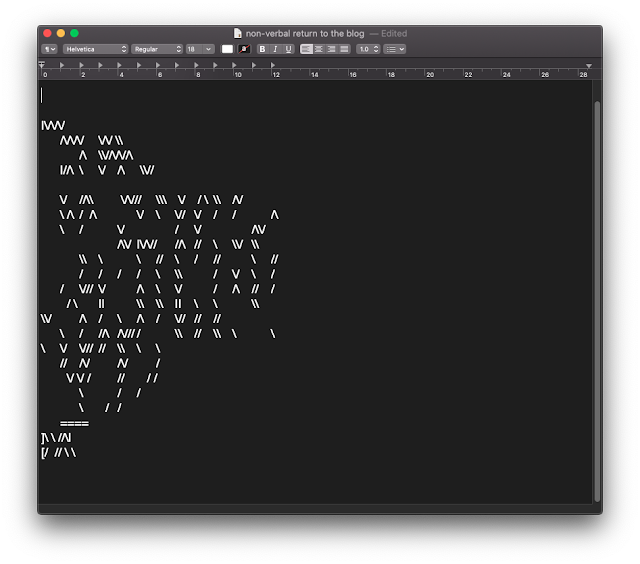Center align the text
The height and width of the screenshot is (564, 640).
(319, 49)
